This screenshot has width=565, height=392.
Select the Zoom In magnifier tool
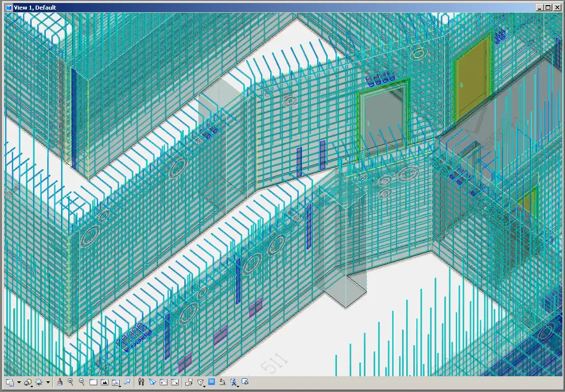(x=71, y=382)
